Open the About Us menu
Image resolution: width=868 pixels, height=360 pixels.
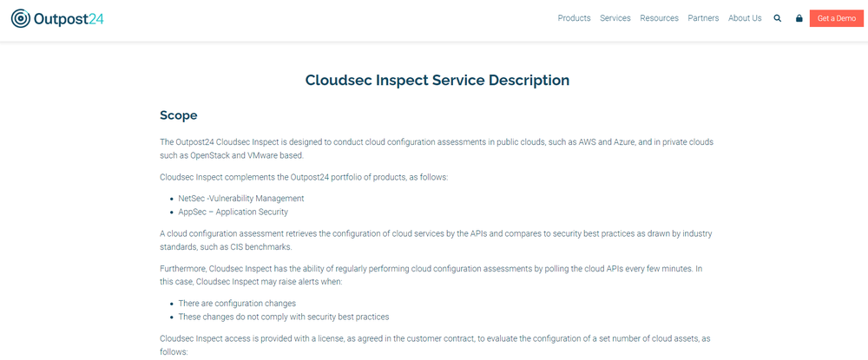tap(745, 18)
